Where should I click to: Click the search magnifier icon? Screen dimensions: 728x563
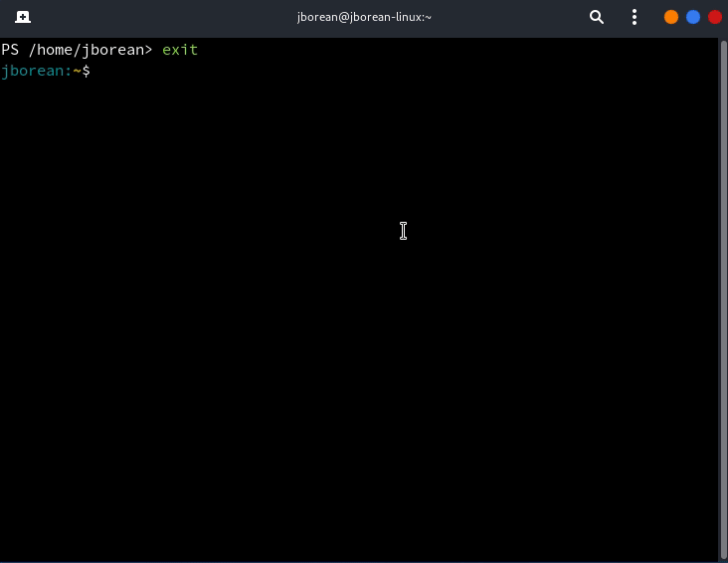[597, 17]
